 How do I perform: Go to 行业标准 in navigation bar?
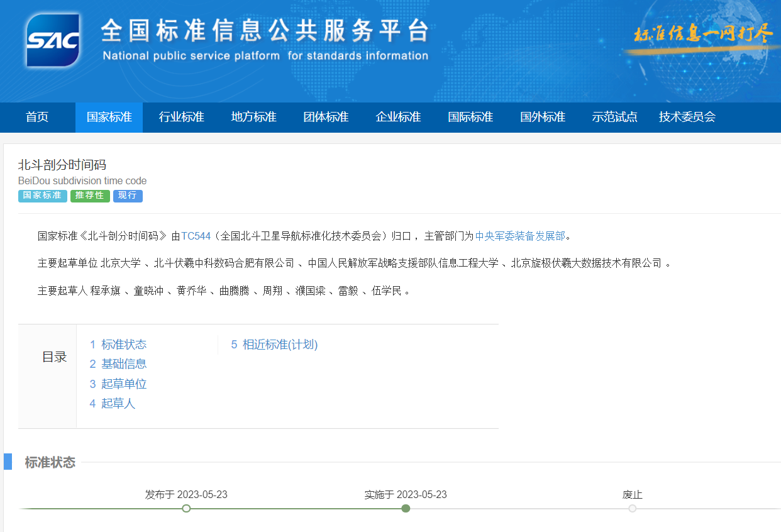181,117
